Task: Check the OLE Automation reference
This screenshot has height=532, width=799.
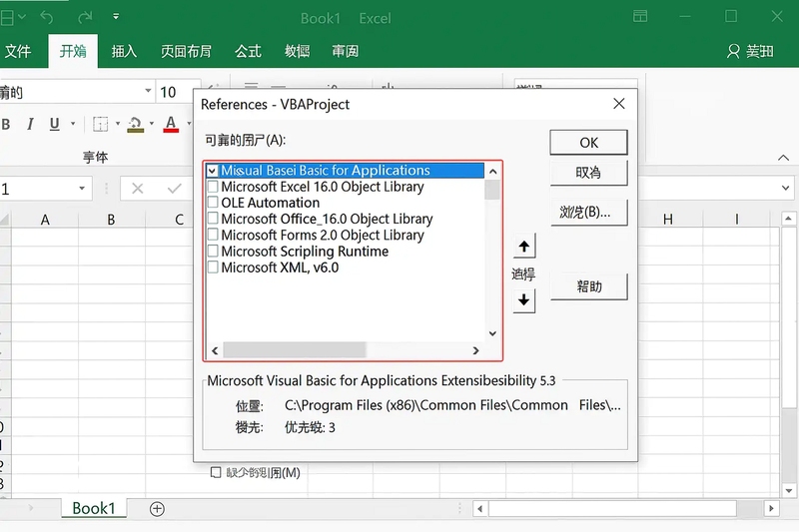Action: point(213,202)
